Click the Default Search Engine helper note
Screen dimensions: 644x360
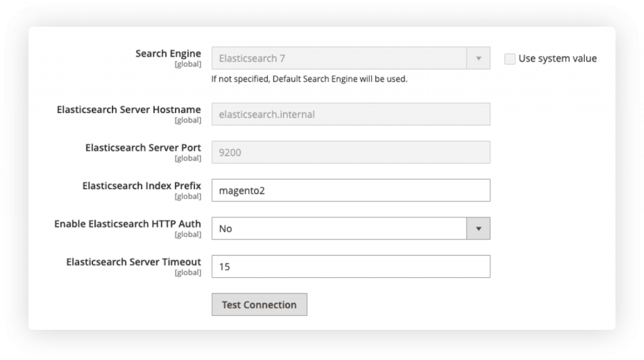coord(309,79)
